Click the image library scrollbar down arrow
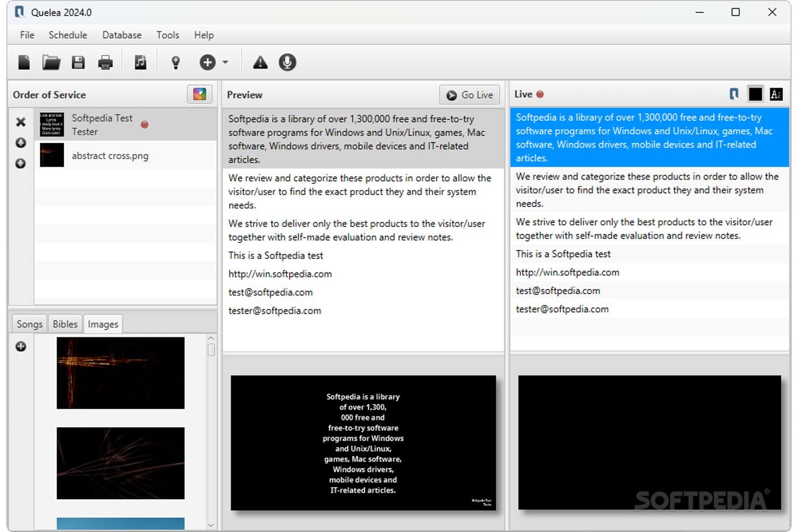The height and width of the screenshot is (532, 798). [x=211, y=525]
